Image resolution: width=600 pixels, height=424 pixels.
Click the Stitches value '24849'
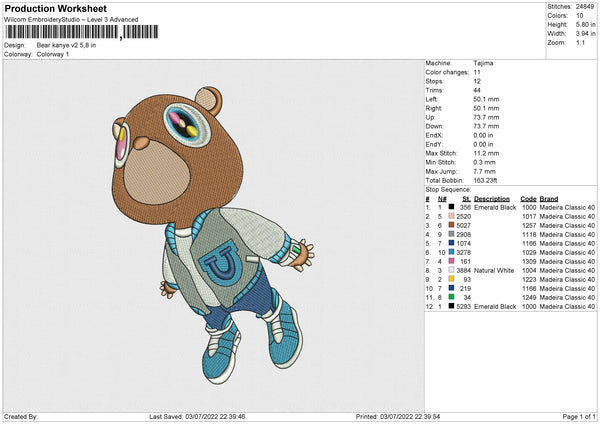point(585,7)
